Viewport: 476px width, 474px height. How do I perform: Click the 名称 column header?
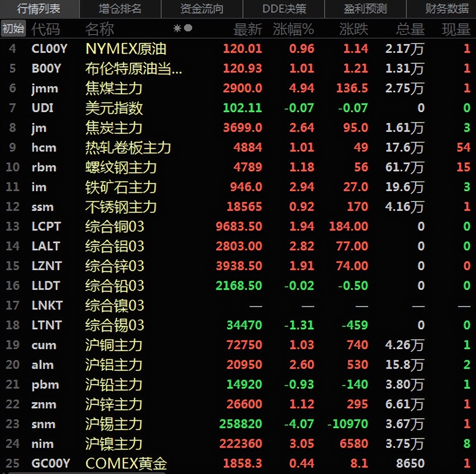pos(100,28)
